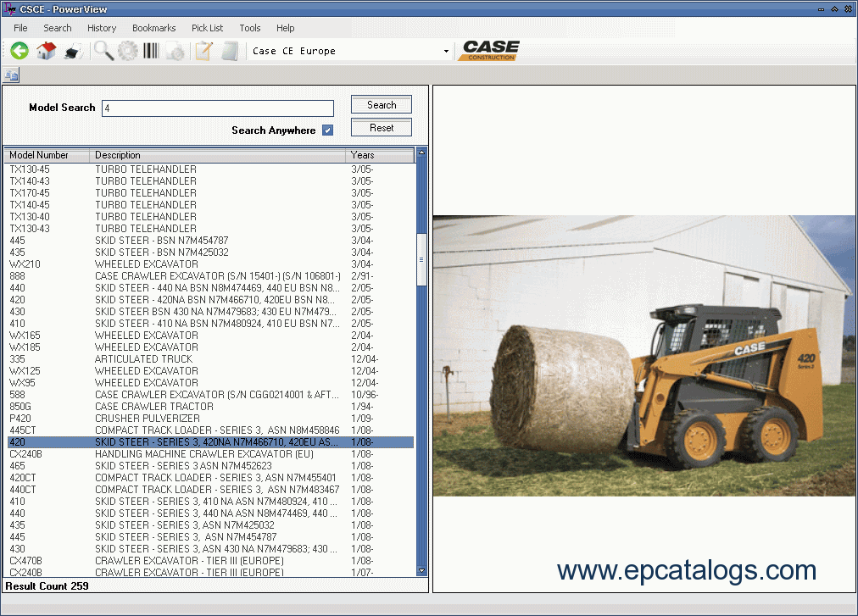Click the results list scrollbar thumb
Screen dimensions: 858x616
[x=421, y=259]
